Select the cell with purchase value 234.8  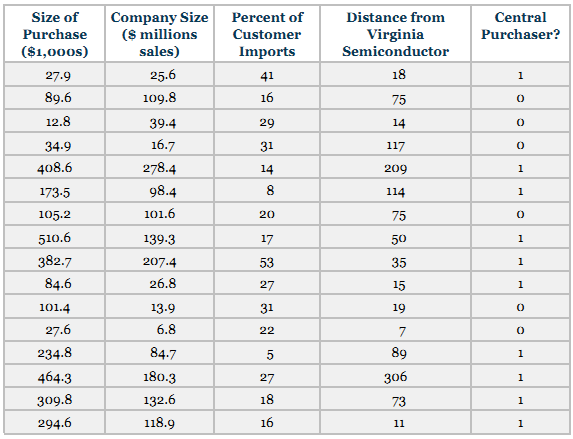55,353
